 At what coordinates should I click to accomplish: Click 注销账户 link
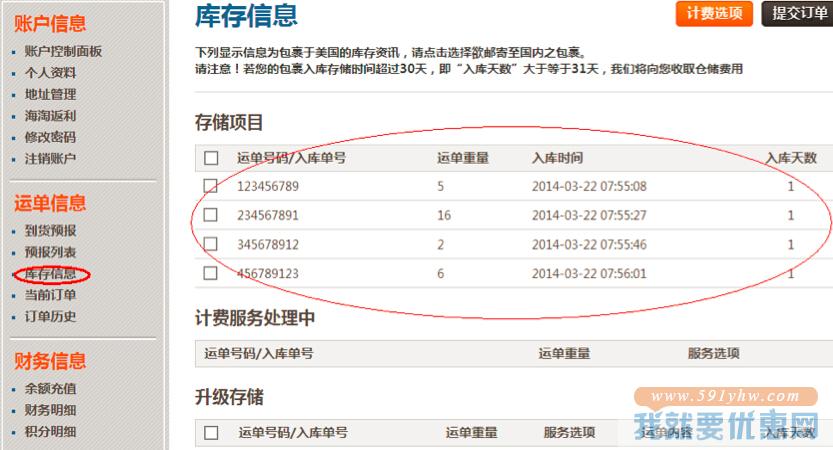(x=50, y=158)
